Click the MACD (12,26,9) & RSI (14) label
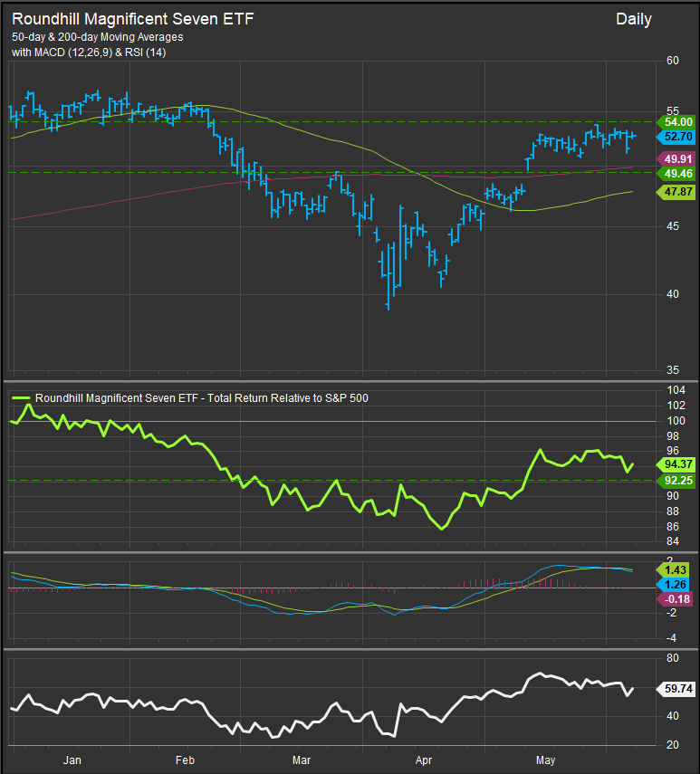The height and width of the screenshot is (774, 700). point(100,53)
